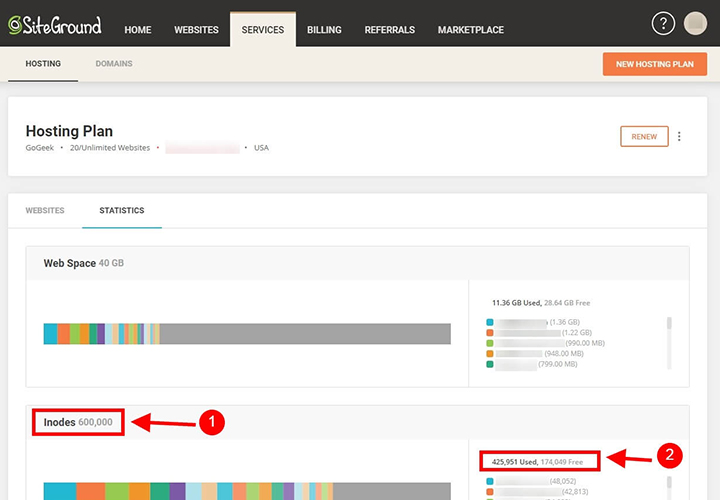
Task: Open the three-dot hosting plan menu
Action: [x=679, y=136]
